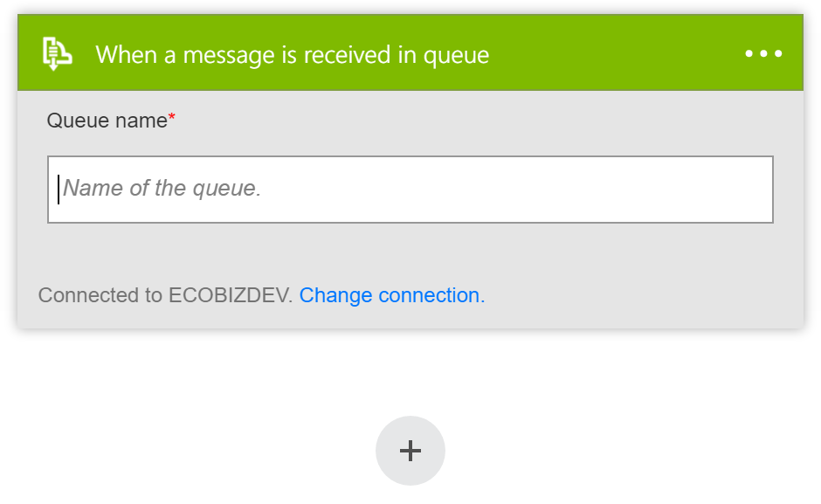Switch the connection from ECOBIZDEV
Image resolution: width=821 pixels, height=504 pixels.
(x=392, y=295)
